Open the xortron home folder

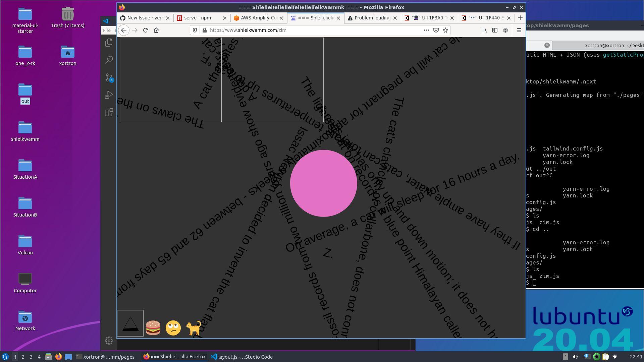[x=68, y=56]
